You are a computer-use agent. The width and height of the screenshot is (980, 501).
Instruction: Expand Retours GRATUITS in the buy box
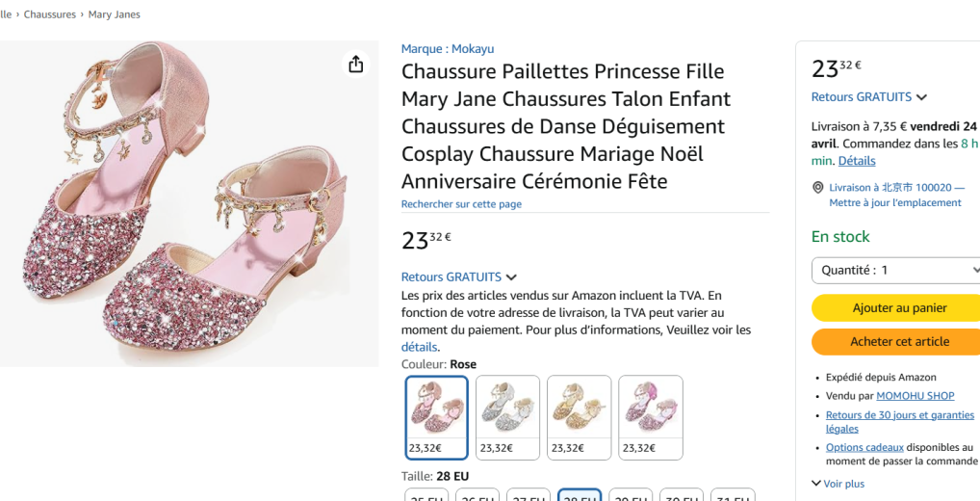[868, 97]
